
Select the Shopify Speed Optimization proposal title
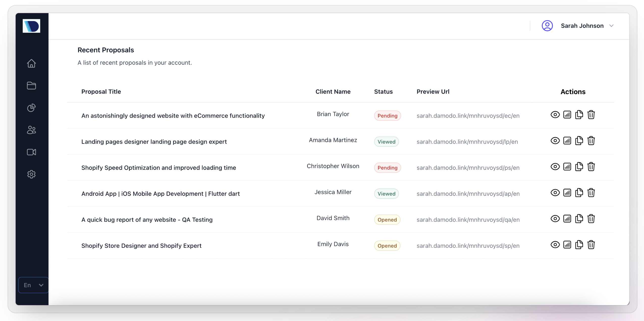pos(158,168)
